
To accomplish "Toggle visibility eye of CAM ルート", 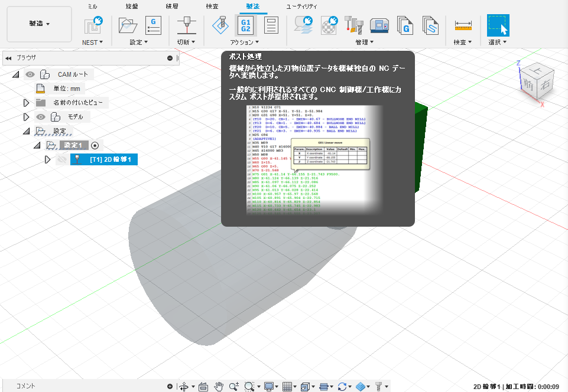I will (30, 74).
